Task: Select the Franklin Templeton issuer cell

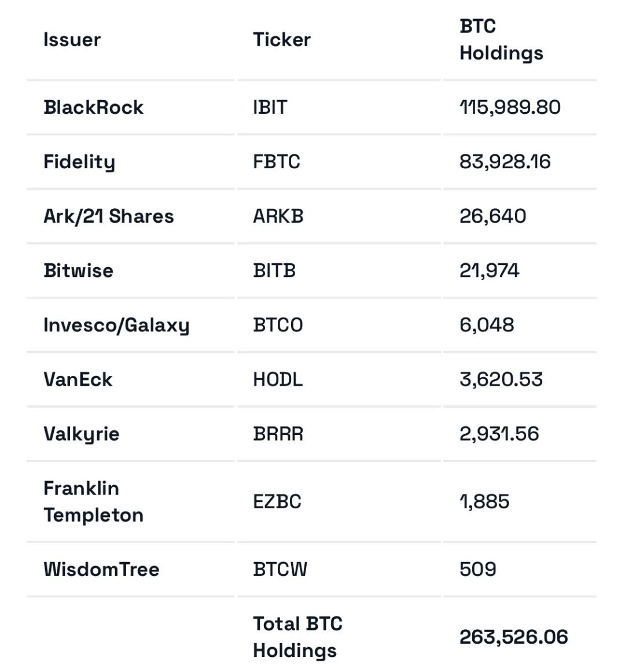Action: tap(93, 501)
